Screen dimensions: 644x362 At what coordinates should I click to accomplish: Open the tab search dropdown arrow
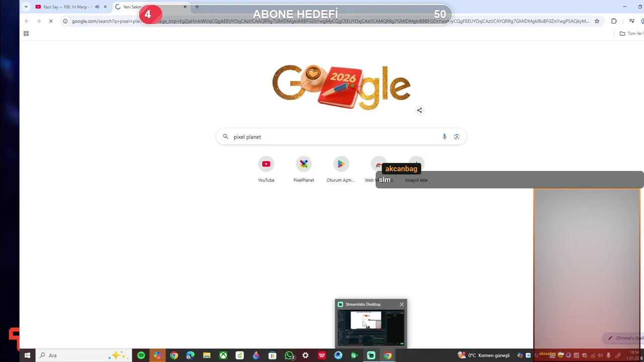point(26,7)
